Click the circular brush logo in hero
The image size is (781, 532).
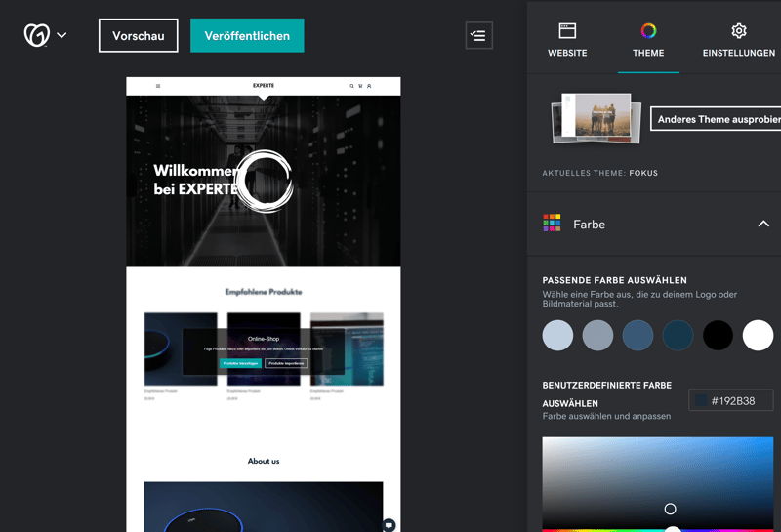pyautogui.click(x=264, y=182)
